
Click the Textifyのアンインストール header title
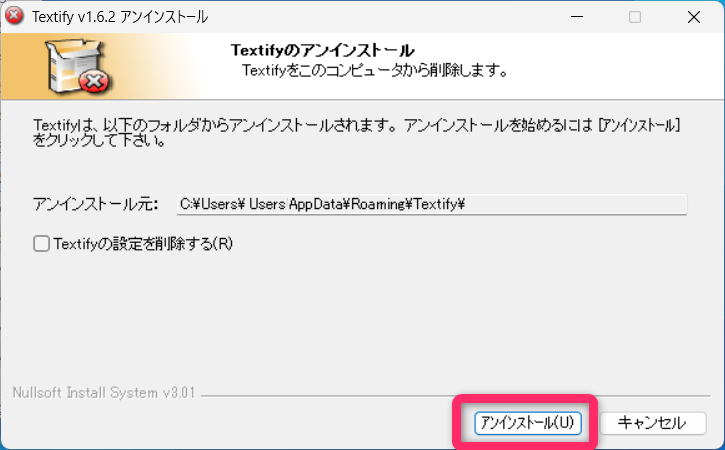[x=322, y=50]
